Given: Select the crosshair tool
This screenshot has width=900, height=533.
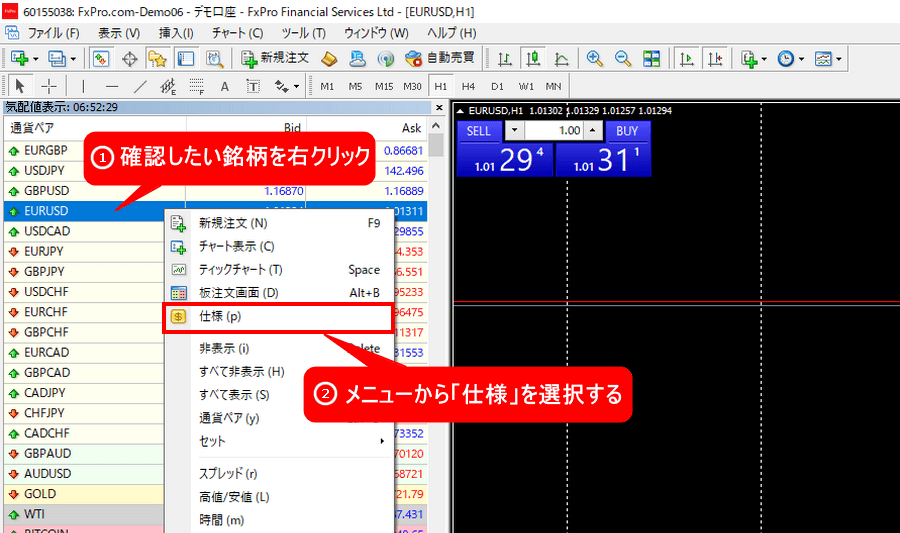Looking at the screenshot, I should [49, 87].
